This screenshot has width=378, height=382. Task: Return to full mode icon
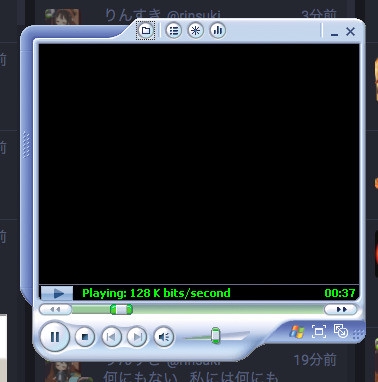point(341,331)
